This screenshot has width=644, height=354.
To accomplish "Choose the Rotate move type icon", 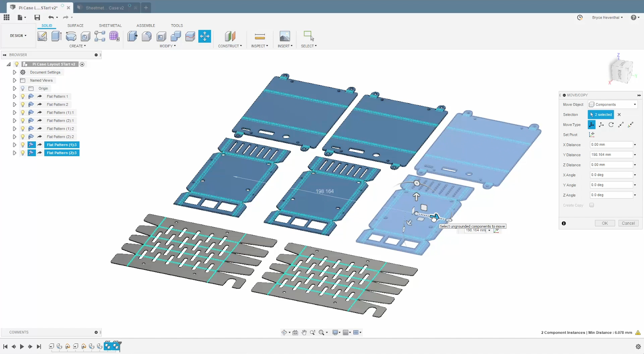I will [x=611, y=125].
